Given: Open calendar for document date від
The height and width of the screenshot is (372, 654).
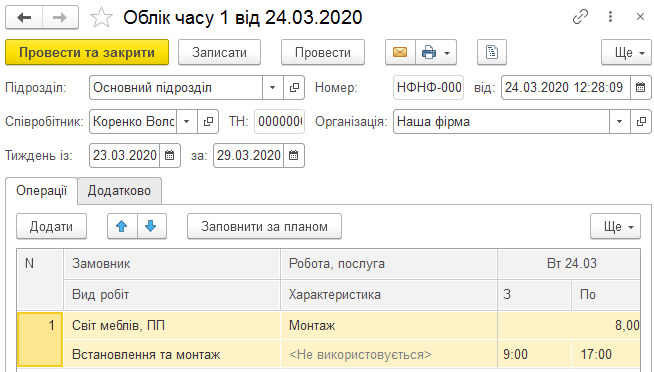Looking at the screenshot, I should coord(640,88).
